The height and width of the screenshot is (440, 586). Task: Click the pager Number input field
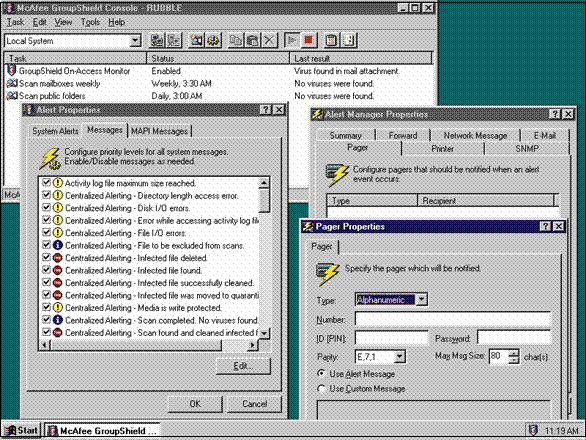tap(453, 319)
